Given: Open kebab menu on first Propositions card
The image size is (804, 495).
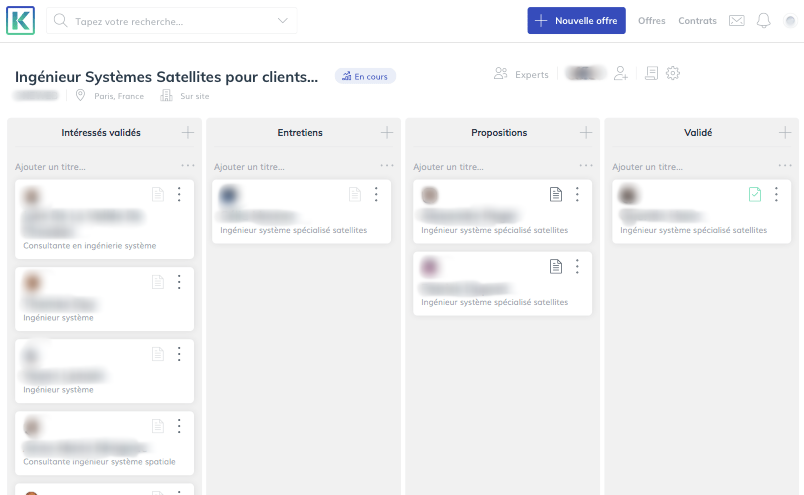Looking at the screenshot, I should point(577,194).
